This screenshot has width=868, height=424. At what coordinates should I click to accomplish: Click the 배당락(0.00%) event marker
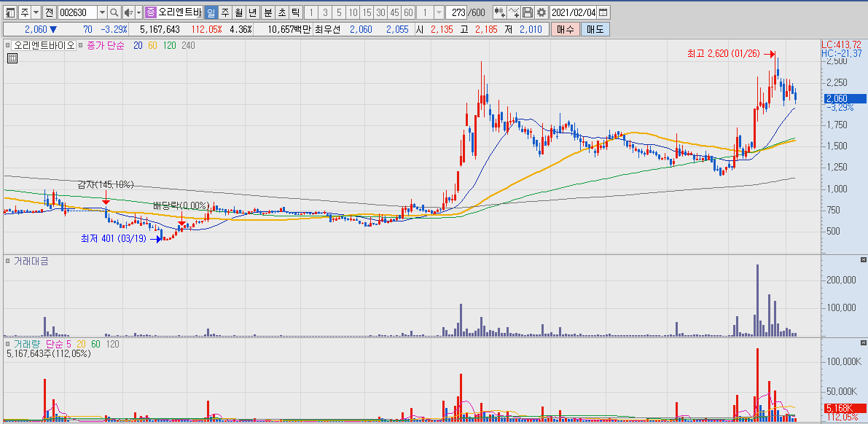pyautogui.click(x=181, y=206)
